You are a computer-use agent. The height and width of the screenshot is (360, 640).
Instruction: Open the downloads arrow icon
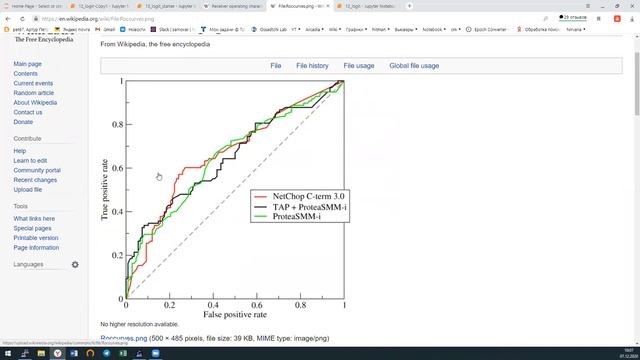click(x=632, y=19)
